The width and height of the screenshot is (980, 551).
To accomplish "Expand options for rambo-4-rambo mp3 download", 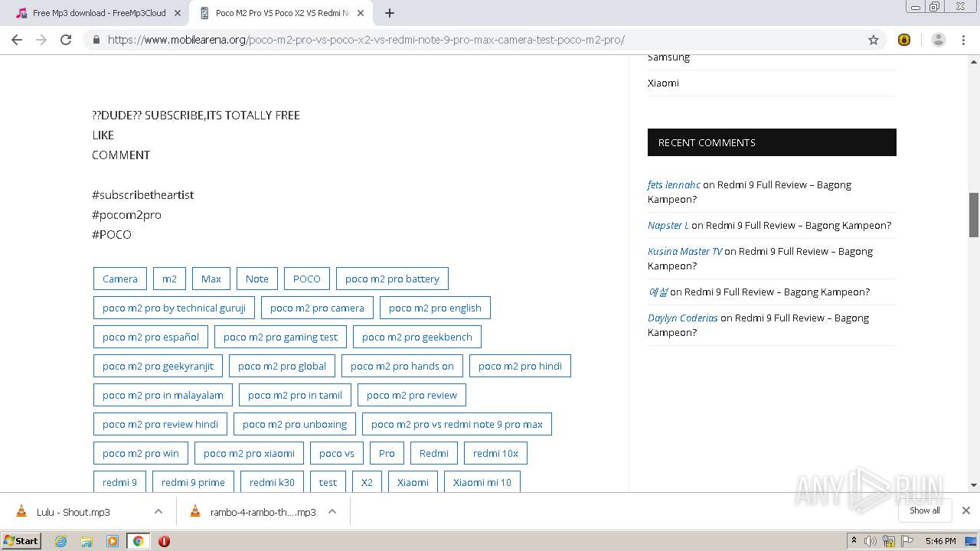I will click(x=332, y=512).
